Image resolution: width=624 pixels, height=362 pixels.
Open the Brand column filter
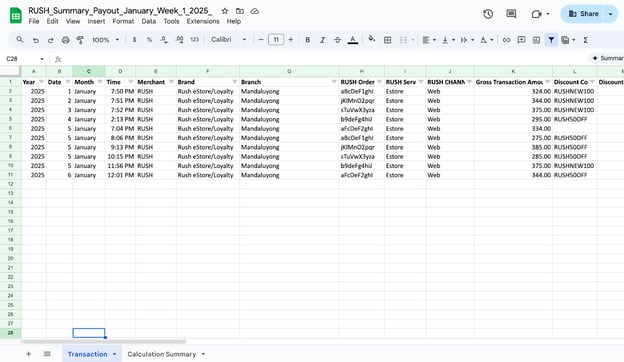234,82
